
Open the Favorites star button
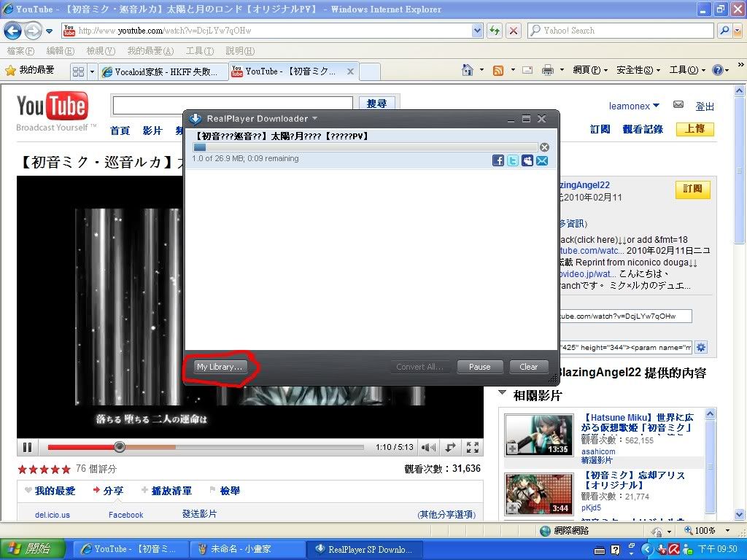point(29,71)
